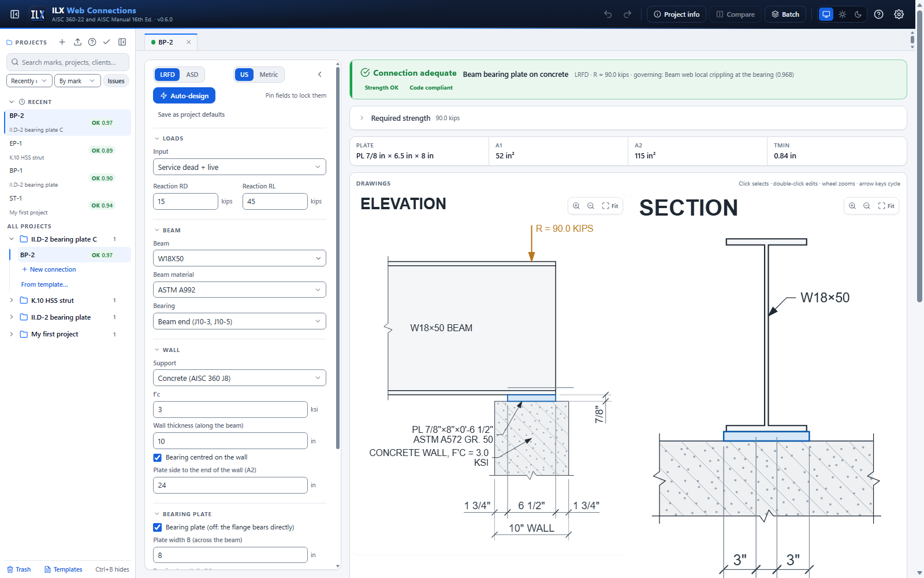Uncheck Bearing centred on the wall
The height and width of the screenshot is (578, 924).
click(x=157, y=457)
